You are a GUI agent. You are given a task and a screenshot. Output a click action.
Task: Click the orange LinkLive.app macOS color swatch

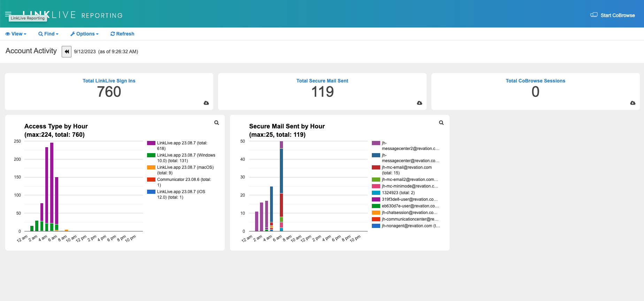(x=151, y=167)
